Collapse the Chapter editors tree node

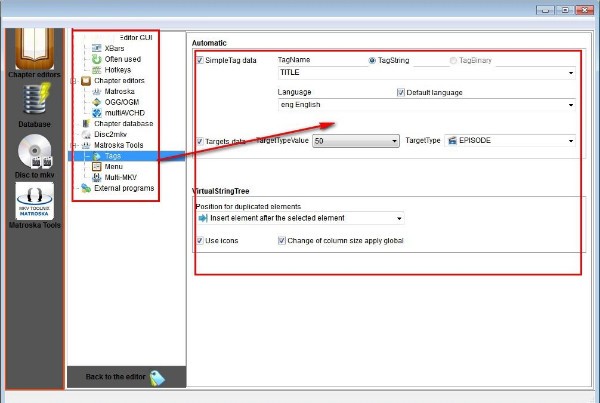(73, 81)
